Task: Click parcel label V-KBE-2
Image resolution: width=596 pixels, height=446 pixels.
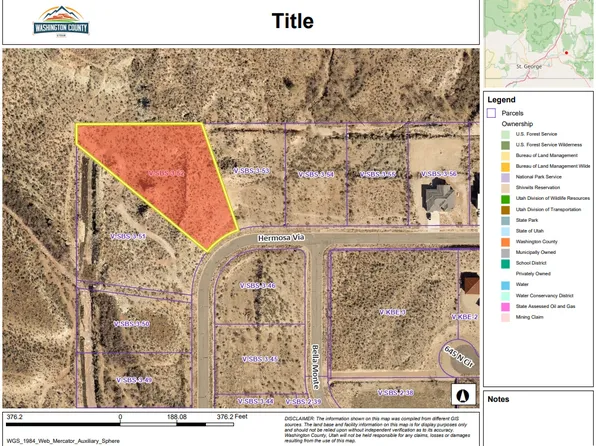Action: tap(464, 317)
